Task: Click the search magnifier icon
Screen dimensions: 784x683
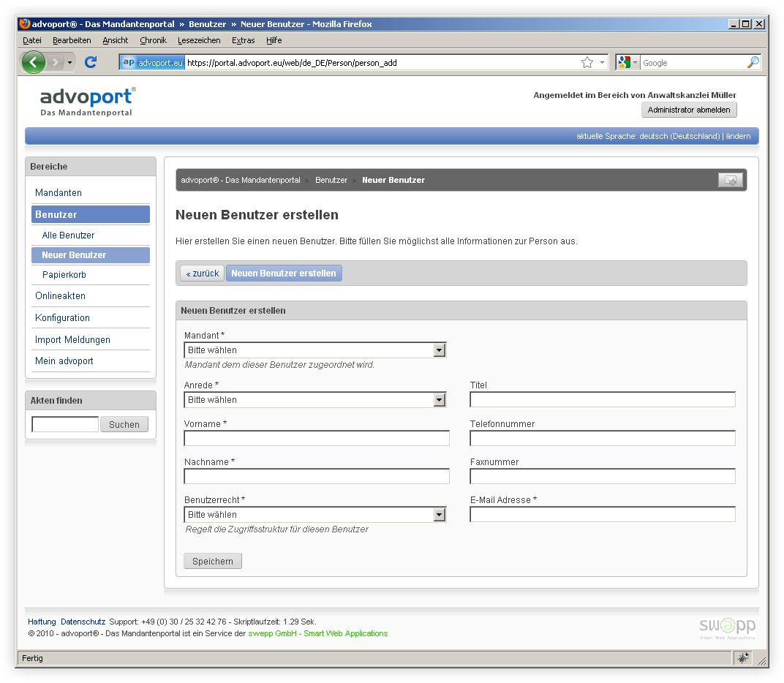Action: click(753, 62)
